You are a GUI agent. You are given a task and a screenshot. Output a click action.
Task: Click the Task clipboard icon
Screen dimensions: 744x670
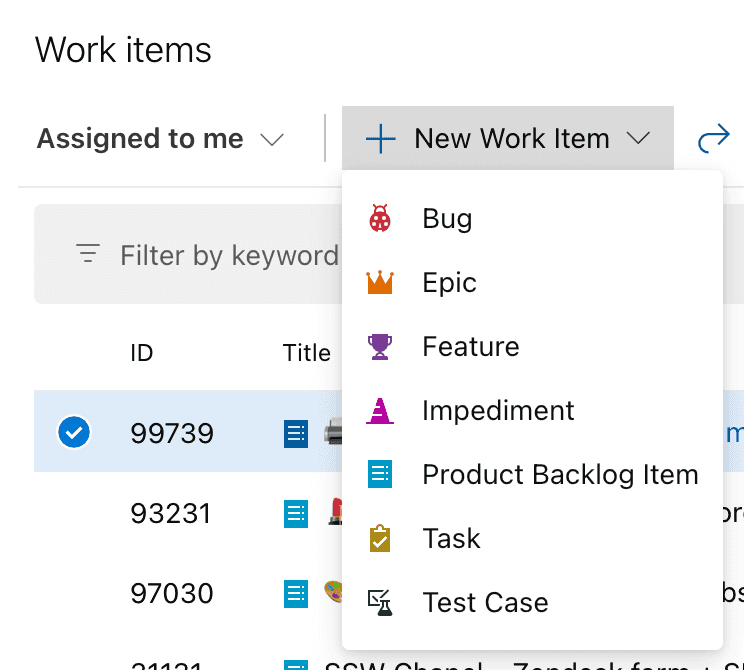(380, 539)
